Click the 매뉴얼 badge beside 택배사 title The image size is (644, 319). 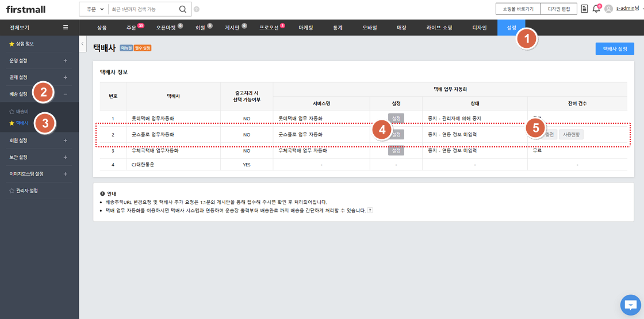tap(126, 48)
